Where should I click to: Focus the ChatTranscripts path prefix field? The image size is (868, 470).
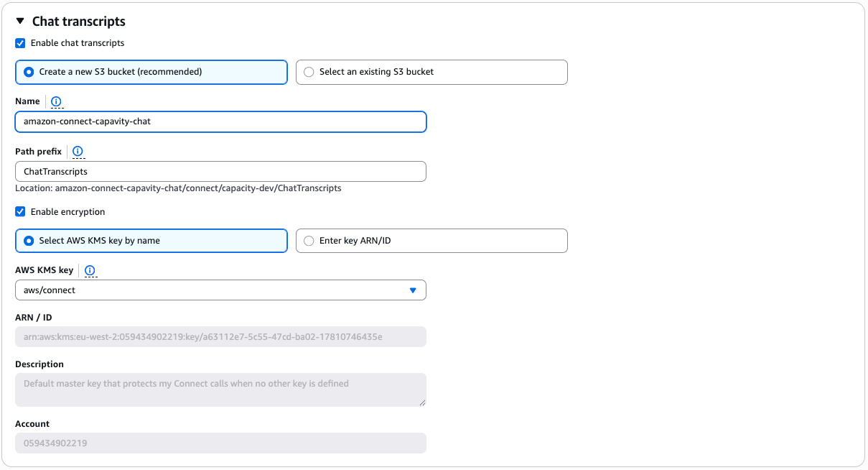220,172
